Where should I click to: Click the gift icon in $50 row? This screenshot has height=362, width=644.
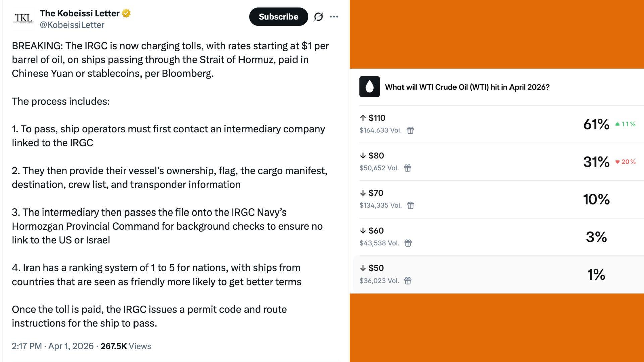408,281
